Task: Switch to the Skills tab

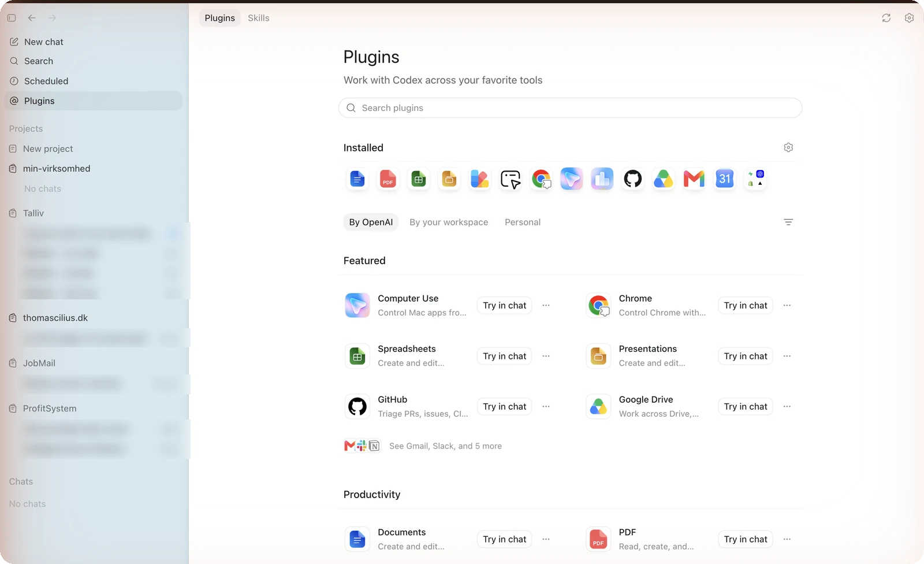Action: (x=259, y=18)
